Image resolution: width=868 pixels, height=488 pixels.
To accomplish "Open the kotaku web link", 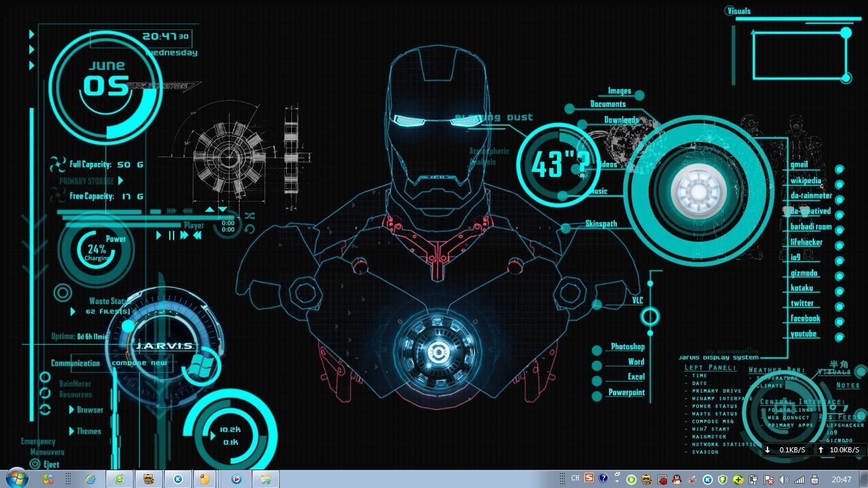I will click(x=801, y=288).
